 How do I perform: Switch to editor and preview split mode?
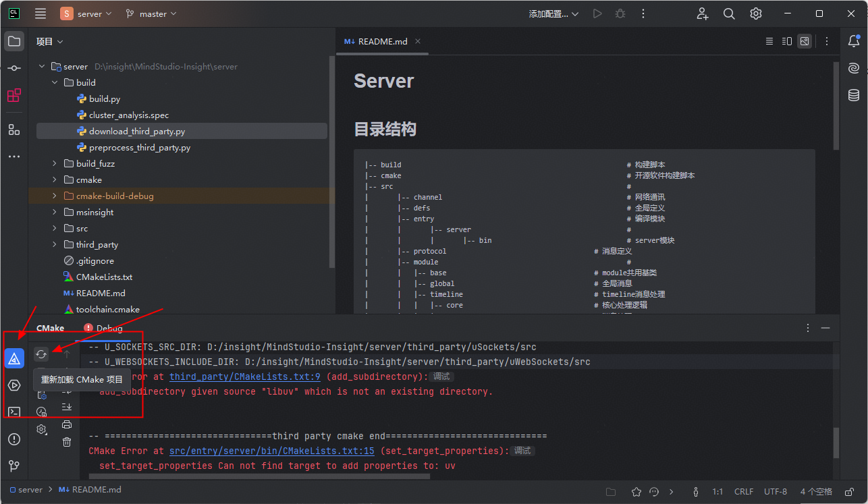(x=787, y=41)
